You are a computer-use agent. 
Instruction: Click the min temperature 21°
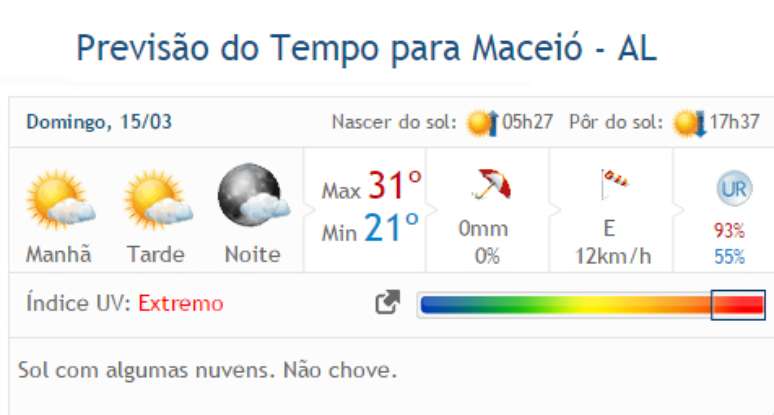pos(391,230)
